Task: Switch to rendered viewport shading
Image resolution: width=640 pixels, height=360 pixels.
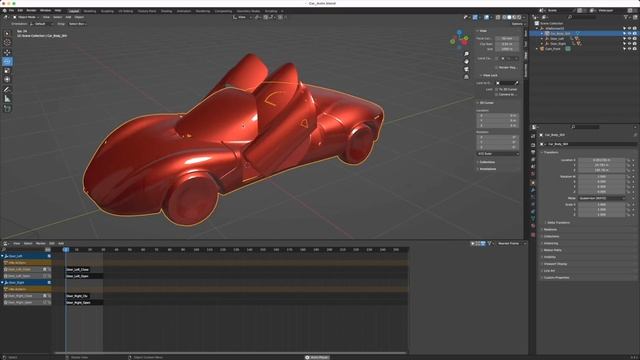Action: pos(519,18)
